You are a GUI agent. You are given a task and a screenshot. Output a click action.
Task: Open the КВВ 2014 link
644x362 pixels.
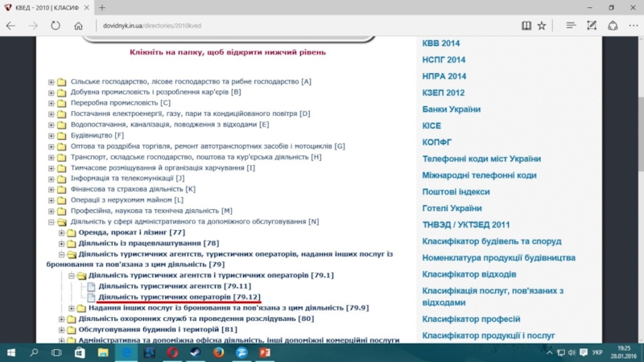[440, 43]
